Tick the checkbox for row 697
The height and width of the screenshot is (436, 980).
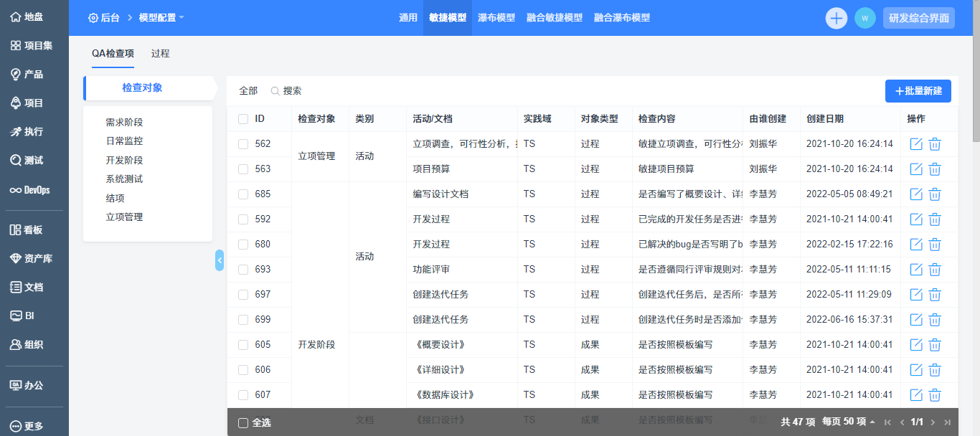pos(243,295)
